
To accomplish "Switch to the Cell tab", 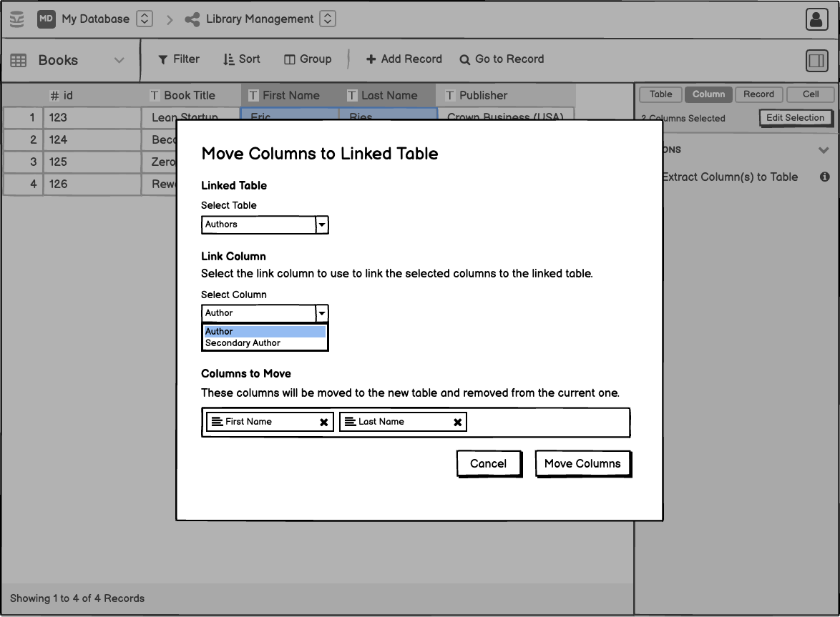I will pyautogui.click(x=811, y=94).
